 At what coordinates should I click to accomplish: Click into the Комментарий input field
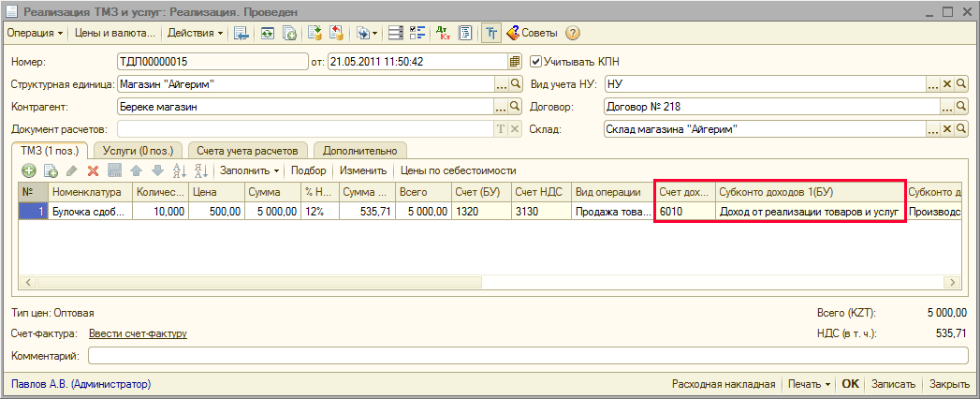(x=524, y=356)
